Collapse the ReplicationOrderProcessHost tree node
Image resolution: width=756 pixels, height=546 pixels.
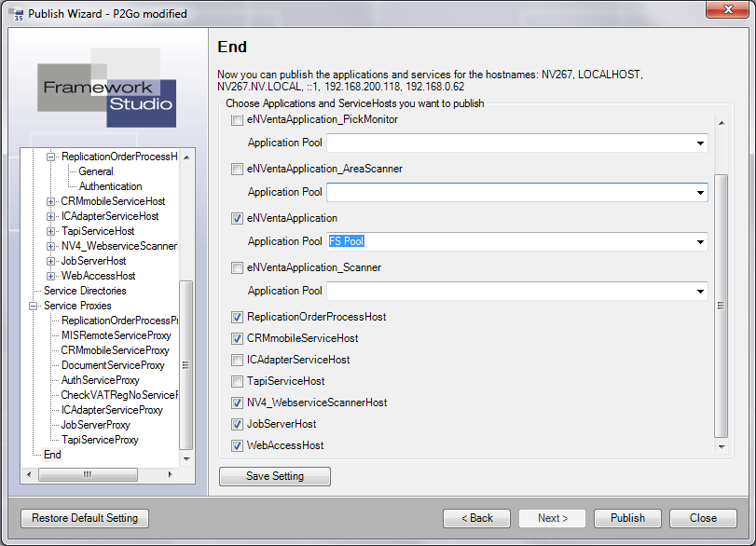[50, 157]
